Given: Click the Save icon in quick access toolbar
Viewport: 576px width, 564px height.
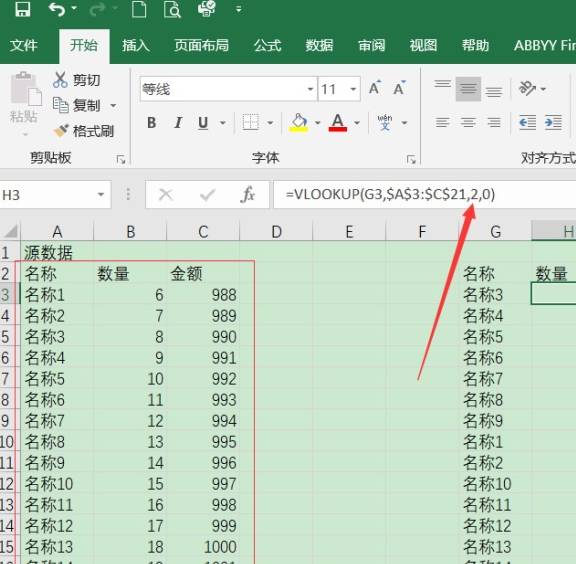Looking at the screenshot, I should (22, 9).
